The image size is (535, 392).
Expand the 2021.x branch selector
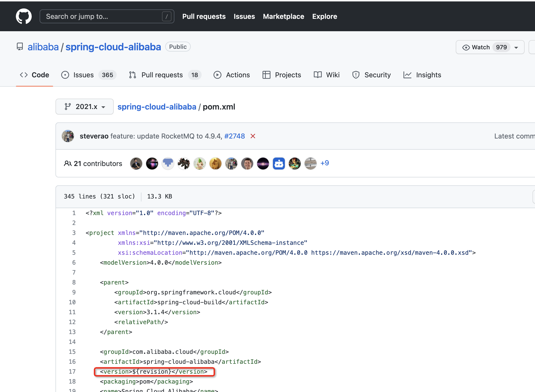pos(83,107)
